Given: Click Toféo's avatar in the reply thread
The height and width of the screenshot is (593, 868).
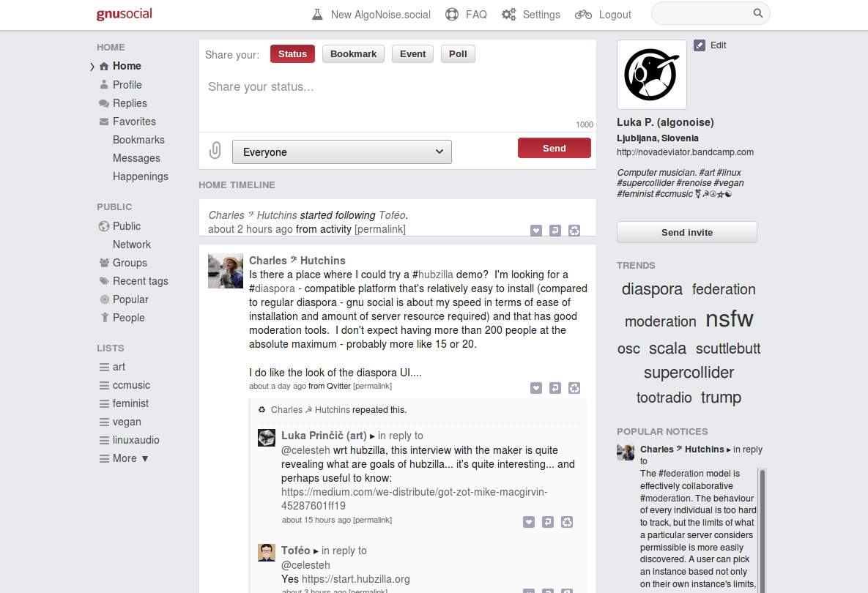Looking at the screenshot, I should [x=267, y=553].
